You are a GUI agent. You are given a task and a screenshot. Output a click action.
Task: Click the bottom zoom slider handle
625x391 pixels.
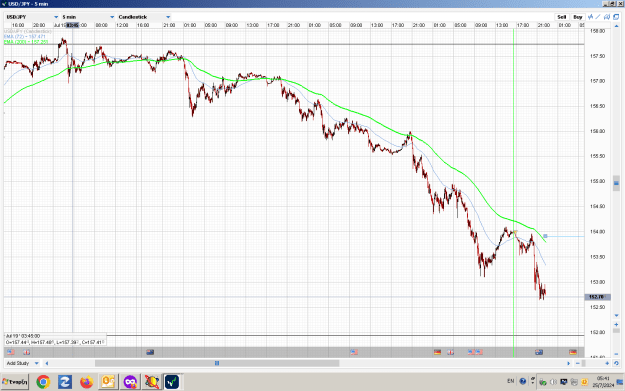[x=584, y=363]
